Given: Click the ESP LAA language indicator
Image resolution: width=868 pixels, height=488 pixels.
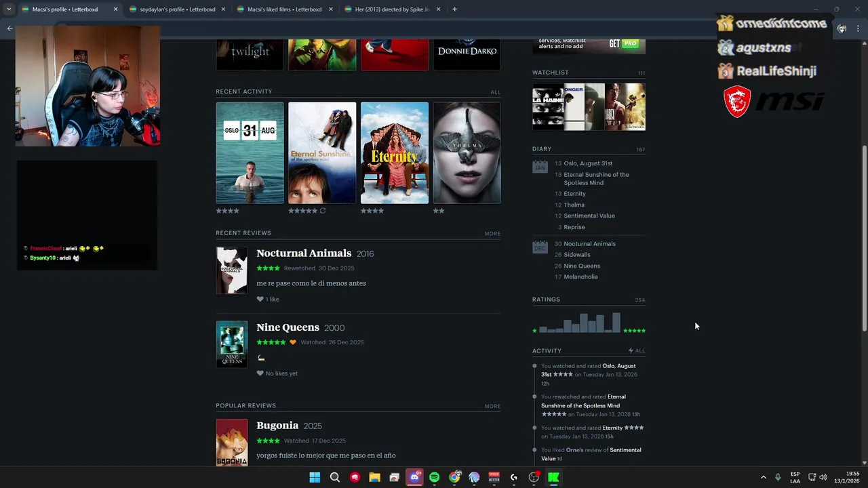Looking at the screenshot, I should click(x=795, y=477).
